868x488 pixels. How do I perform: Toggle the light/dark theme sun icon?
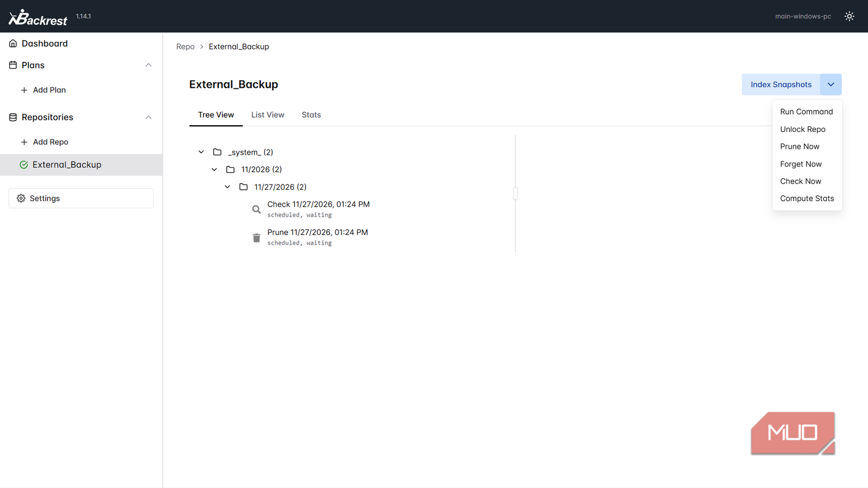tap(849, 16)
